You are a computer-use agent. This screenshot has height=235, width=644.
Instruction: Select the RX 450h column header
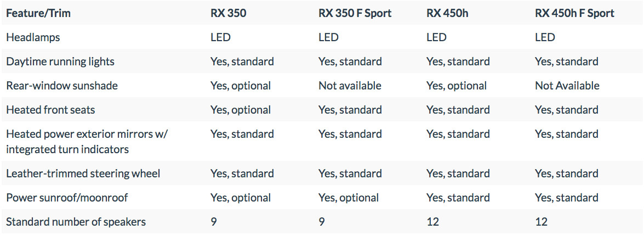447,13
